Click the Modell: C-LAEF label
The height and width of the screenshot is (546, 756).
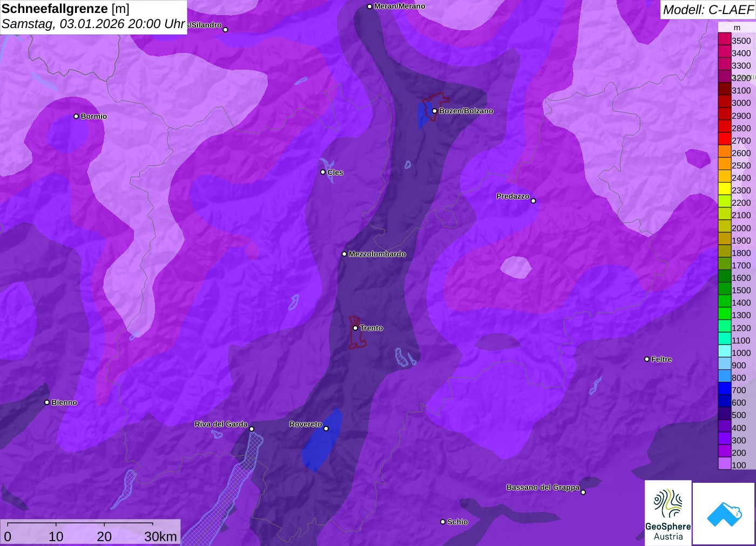(708, 10)
